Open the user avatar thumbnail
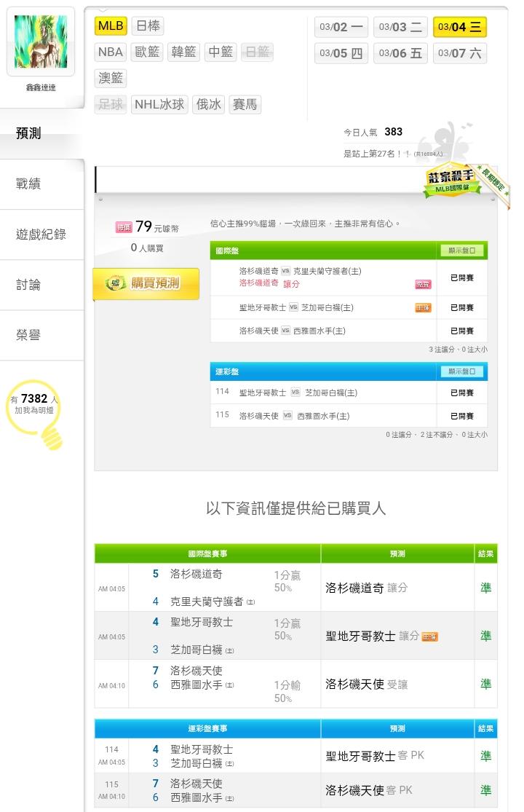The width and height of the screenshot is (524, 812). (x=41, y=42)
